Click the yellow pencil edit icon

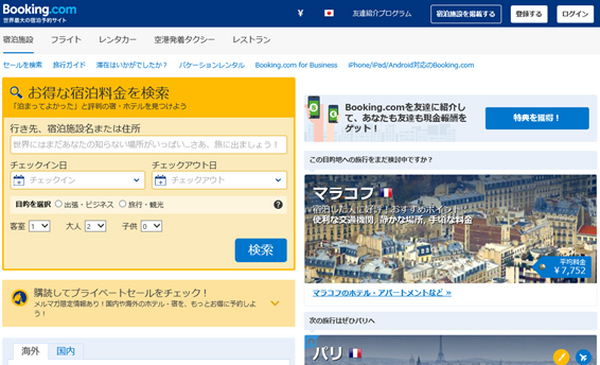pyautogui.click(x=561, y=357)
